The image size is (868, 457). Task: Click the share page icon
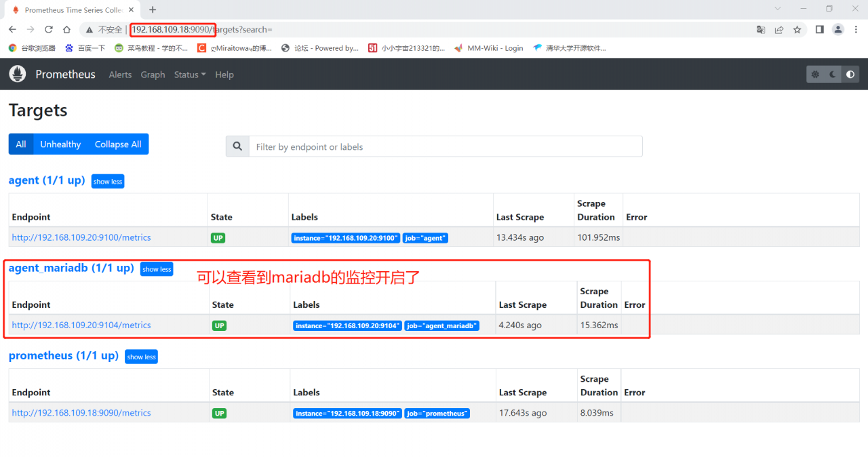tap(779, 30)
